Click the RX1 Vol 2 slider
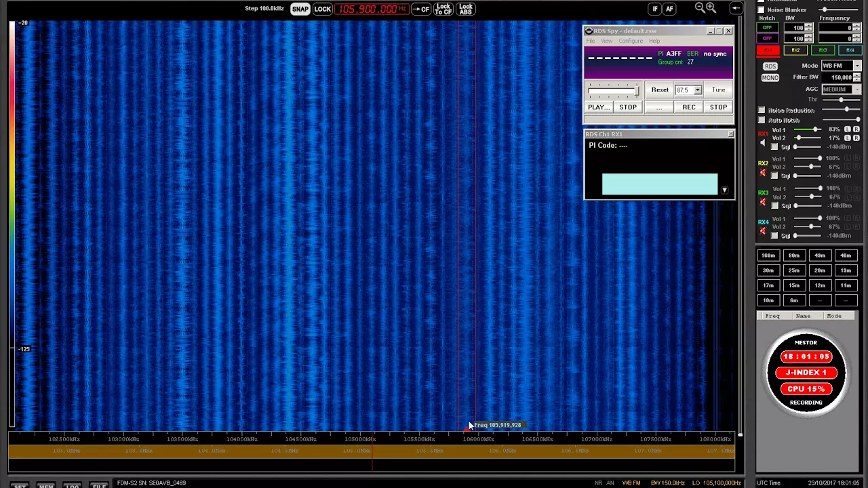The height and width of the screenshot is (488, 868). pos(808,138)
